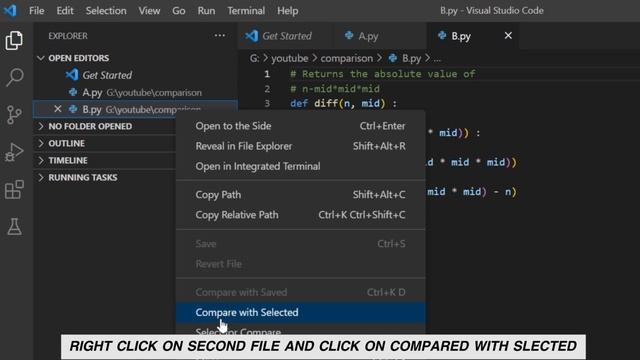Choose Reveal in File Explorer
Image resolution: width=640 pixels, height=360 pixels.
coord(300,146)
